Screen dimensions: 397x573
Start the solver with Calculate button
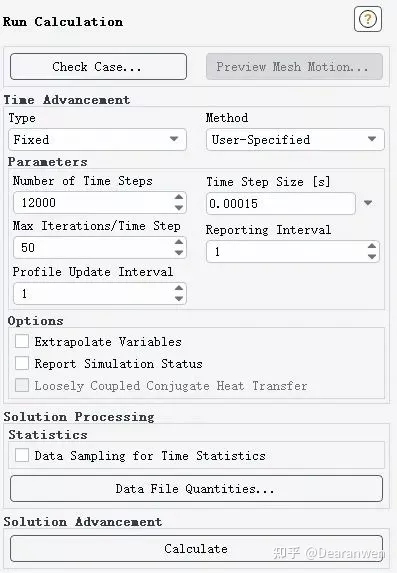point(197,549)
